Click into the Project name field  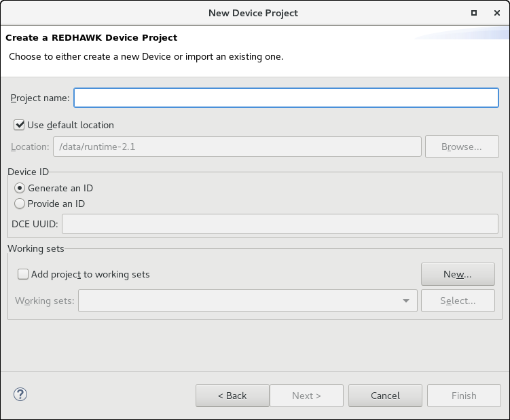pos(286,98)
